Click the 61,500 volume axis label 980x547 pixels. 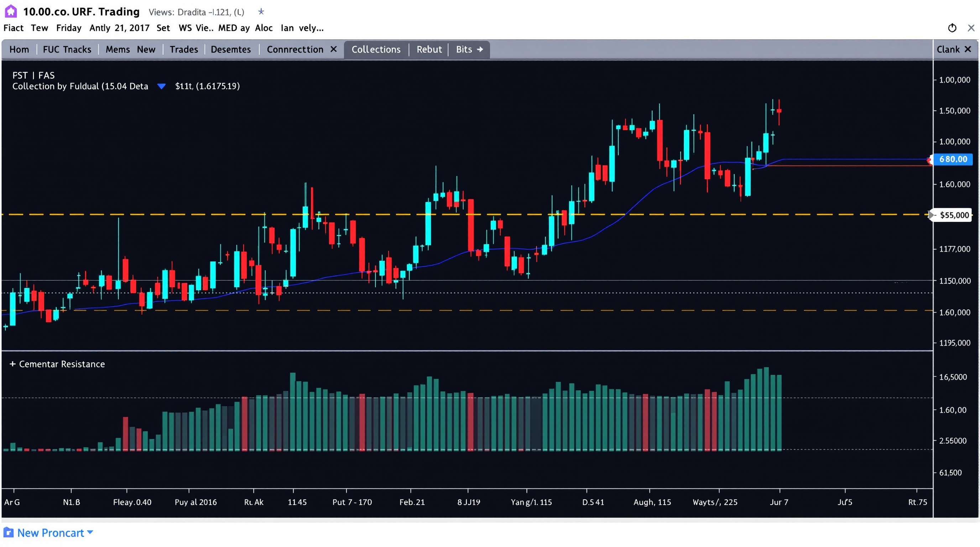click(x=950, y=473)
